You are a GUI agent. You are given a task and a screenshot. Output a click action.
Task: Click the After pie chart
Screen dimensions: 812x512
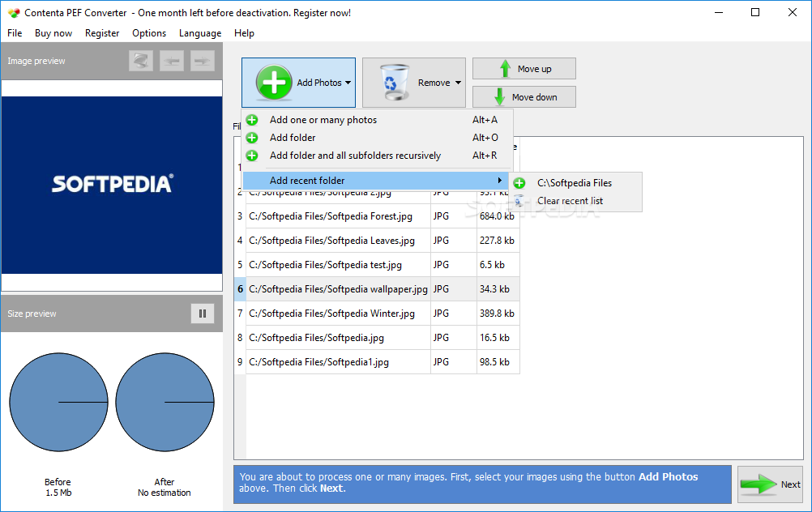165,403
